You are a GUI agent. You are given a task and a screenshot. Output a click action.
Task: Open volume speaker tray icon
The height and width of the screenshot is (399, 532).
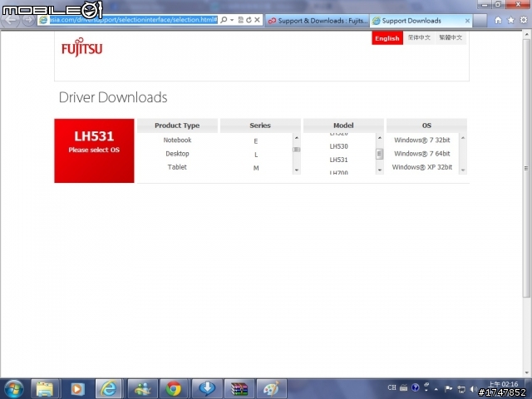pyautogui.click(x=474, y=389)
